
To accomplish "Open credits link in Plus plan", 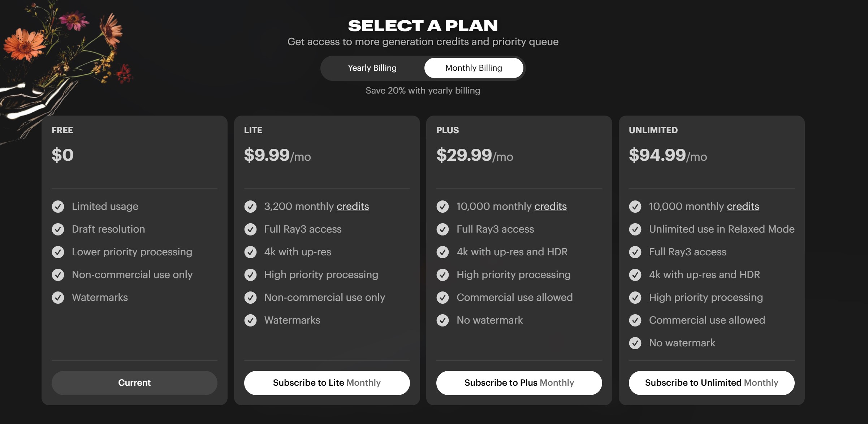I will 550,206.
